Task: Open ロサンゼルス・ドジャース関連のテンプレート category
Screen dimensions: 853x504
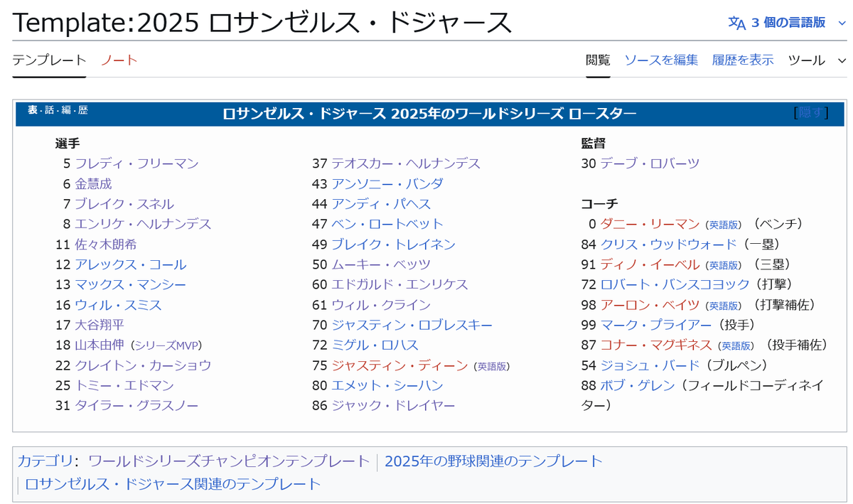Action: tap(173, 484)
